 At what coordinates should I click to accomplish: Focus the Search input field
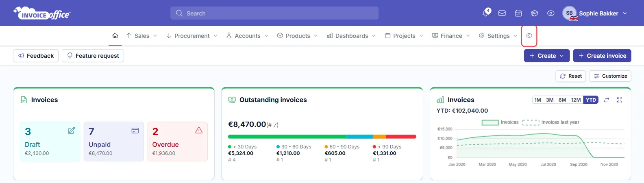click(274, 13)
